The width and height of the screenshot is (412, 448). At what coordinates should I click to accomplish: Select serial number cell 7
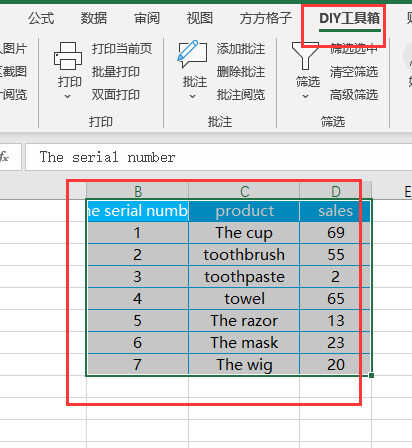138,365
